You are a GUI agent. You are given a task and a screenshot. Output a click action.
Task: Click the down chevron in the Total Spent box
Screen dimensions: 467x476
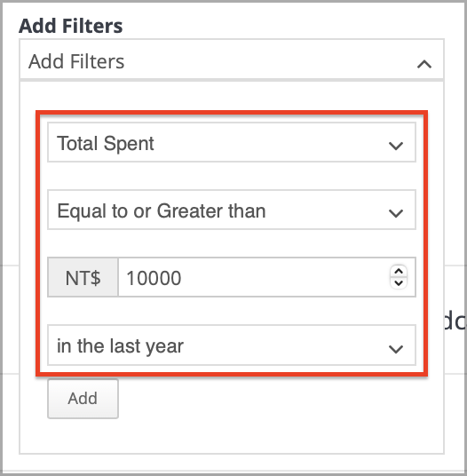[x=396, y=146]
